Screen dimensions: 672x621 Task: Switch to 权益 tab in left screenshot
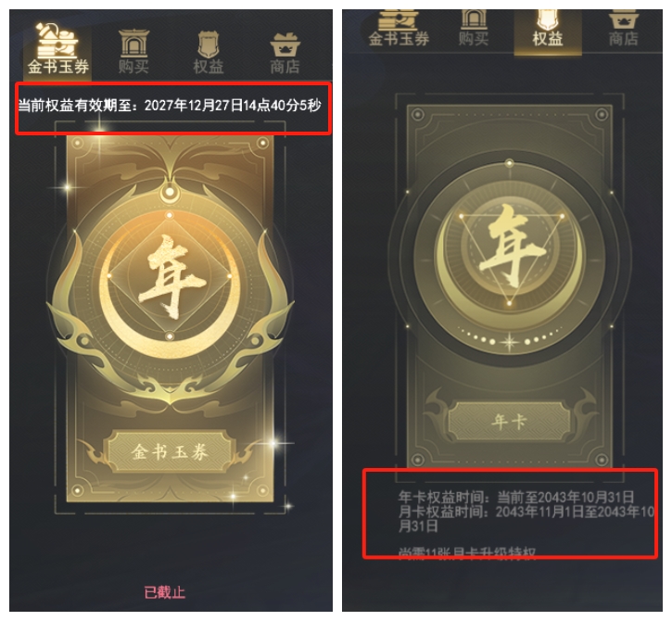209,52
